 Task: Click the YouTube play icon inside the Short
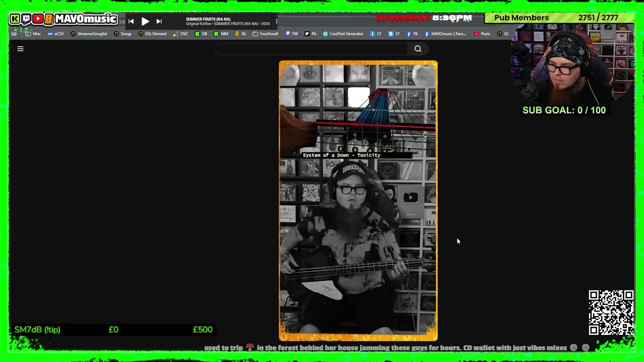[411, 197]
